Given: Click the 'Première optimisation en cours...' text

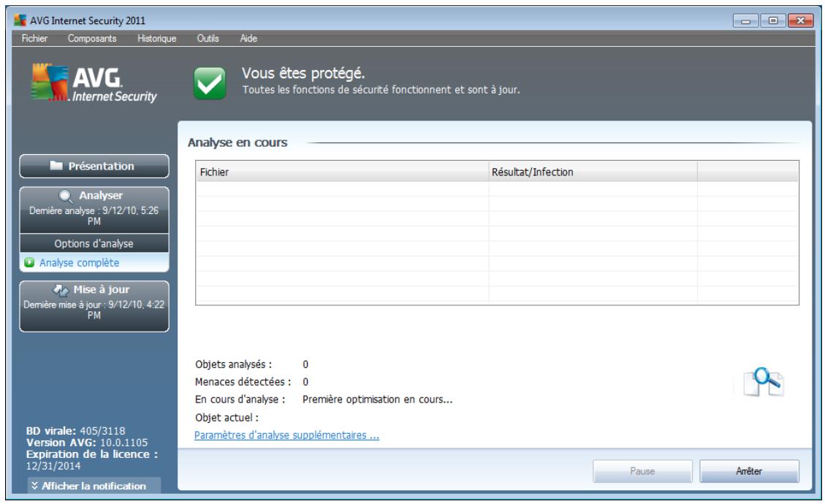Looking at the screenshot, I should [x=377, y=400].
